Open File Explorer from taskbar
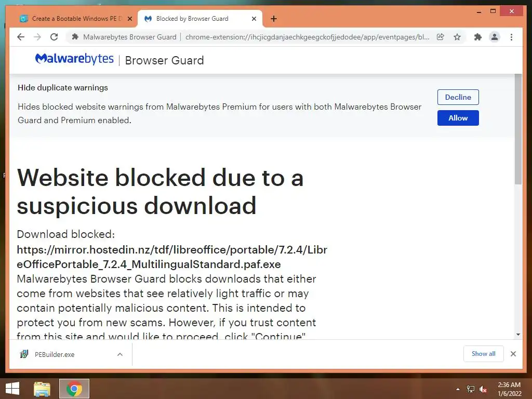The width and height of the screenshot is (532, 399). (42, 389)
